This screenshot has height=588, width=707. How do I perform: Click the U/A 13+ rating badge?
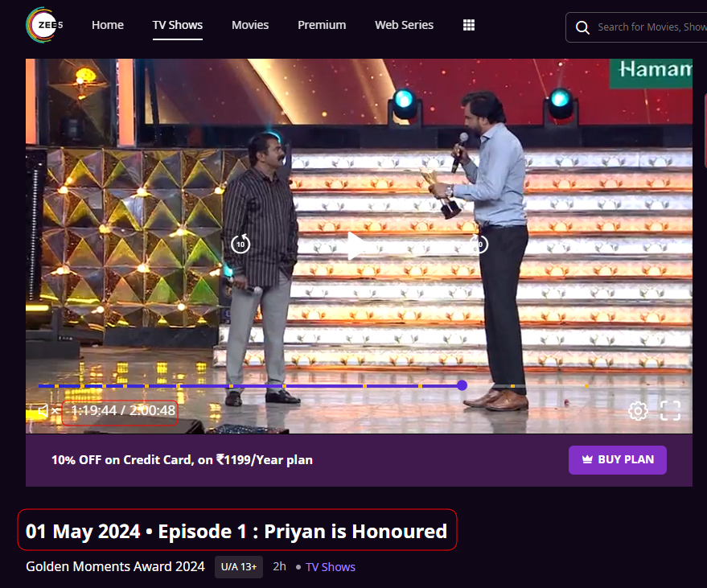239,567
